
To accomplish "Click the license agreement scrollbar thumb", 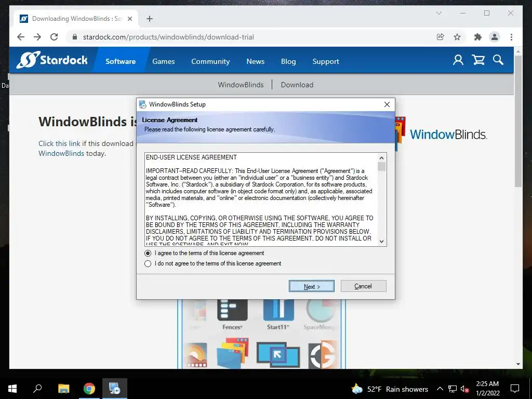I will [382, 167].
